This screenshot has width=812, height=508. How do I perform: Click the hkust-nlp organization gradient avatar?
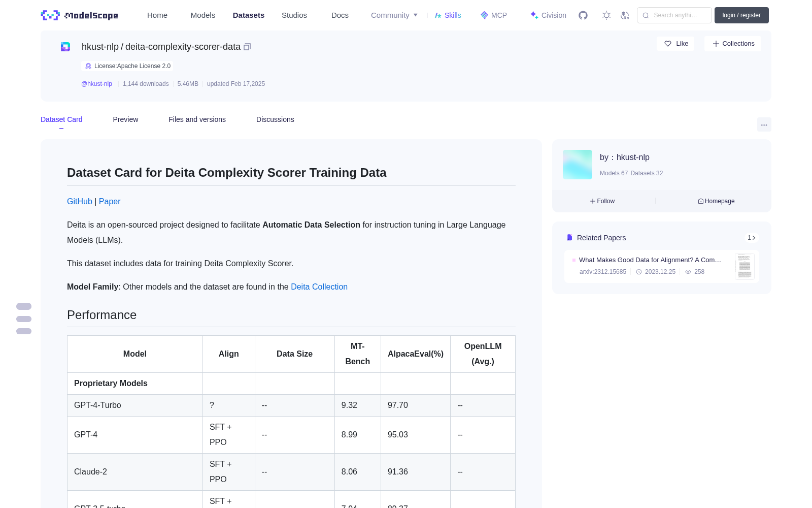578,165
